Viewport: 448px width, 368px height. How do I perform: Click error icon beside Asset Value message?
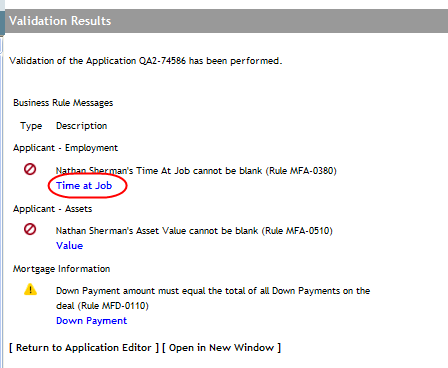[30, 229]
